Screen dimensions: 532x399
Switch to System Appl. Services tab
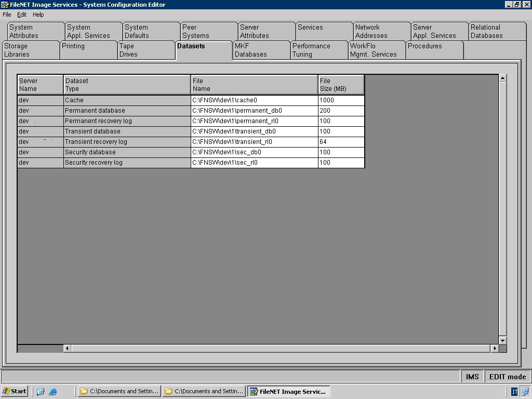click(x=94, y=31)
